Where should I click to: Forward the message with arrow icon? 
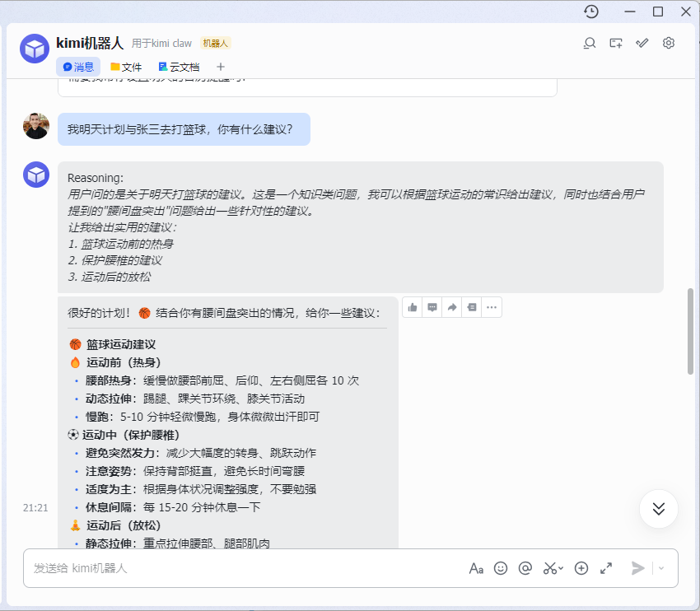452,307
